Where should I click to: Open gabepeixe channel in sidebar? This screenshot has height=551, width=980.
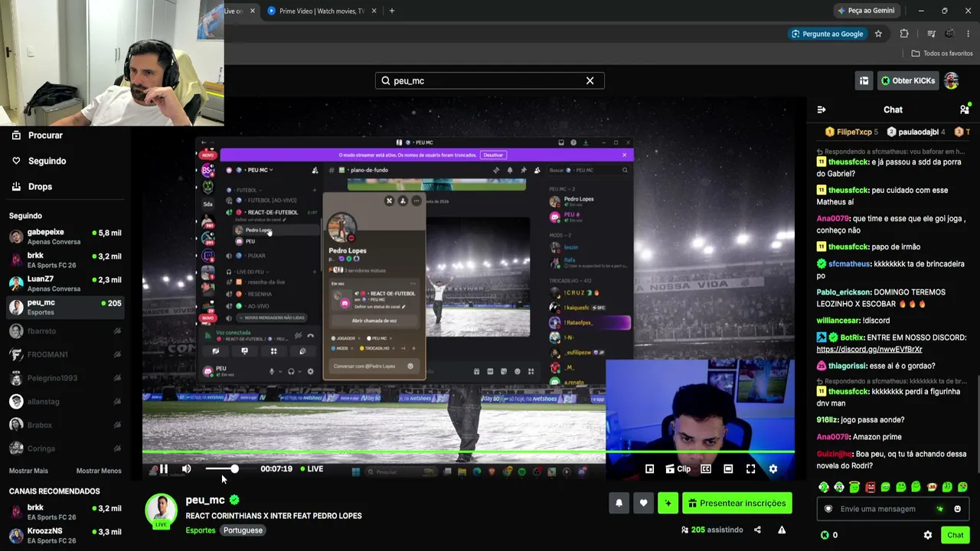[x=65, y=236]
